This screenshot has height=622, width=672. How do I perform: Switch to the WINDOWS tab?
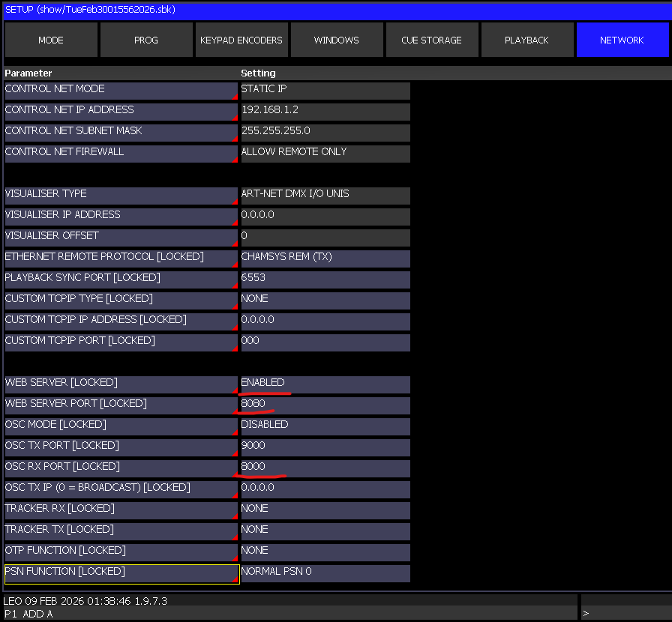[336, 39]
